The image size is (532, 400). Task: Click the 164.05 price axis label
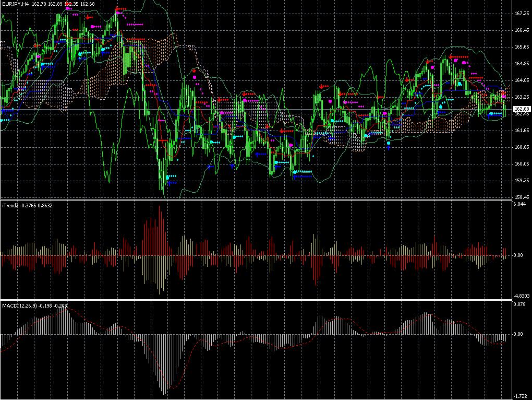click(x=522, y=80)
